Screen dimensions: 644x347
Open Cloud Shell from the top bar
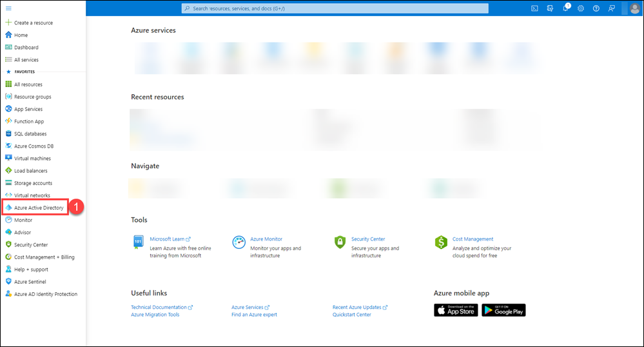(534, 8)
